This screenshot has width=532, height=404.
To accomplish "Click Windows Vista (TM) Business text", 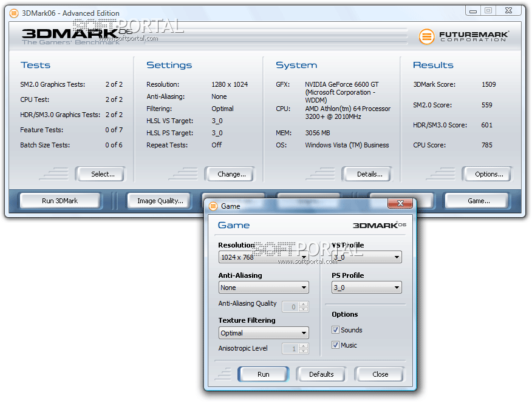I will coord(347,145).
